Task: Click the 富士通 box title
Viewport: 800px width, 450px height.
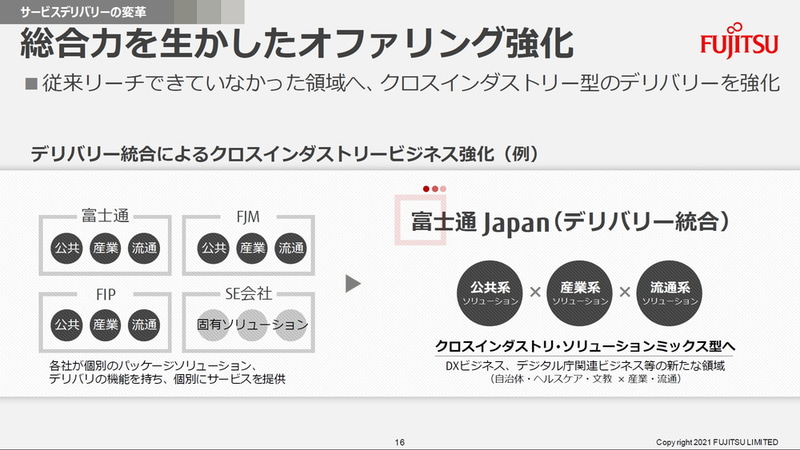Action: (105, 216)
